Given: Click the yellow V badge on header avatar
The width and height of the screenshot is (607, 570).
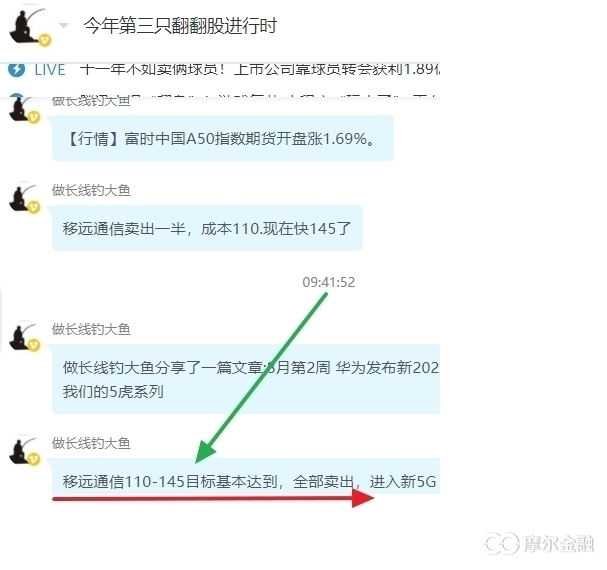Looking at the screenshot, I should 45,40.
